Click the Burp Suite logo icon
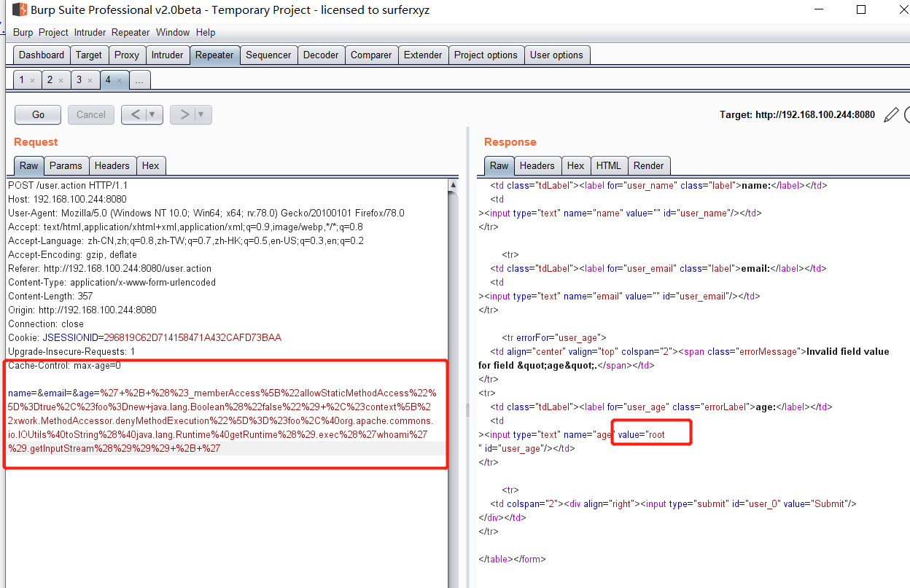This screenshot has width=910, height=588. pos(20,10)
